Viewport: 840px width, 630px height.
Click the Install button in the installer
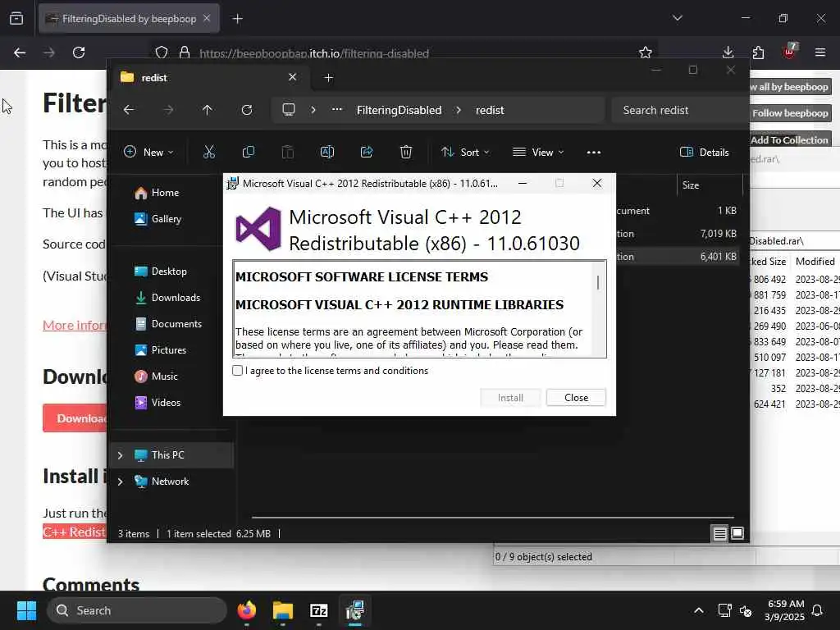point(510,398)
